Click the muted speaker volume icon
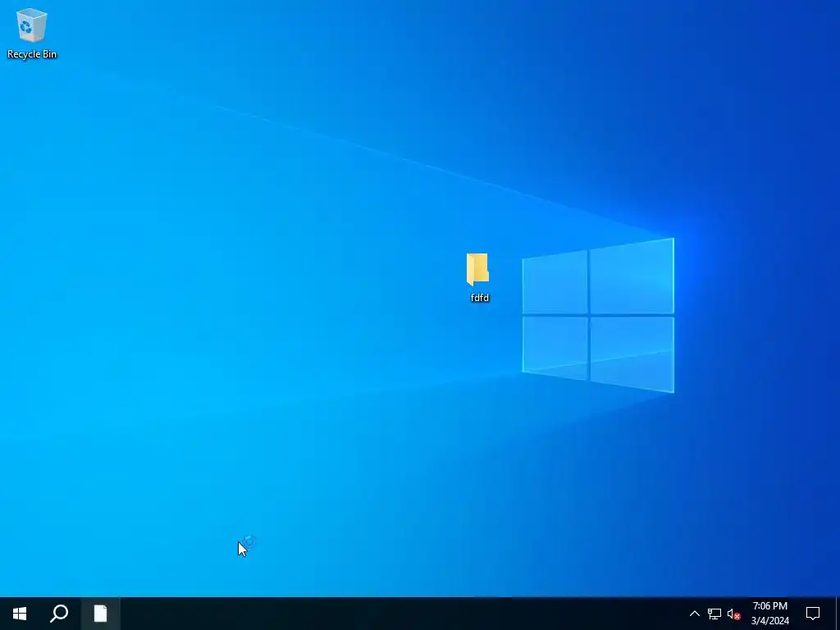 [x=733, y=614]
